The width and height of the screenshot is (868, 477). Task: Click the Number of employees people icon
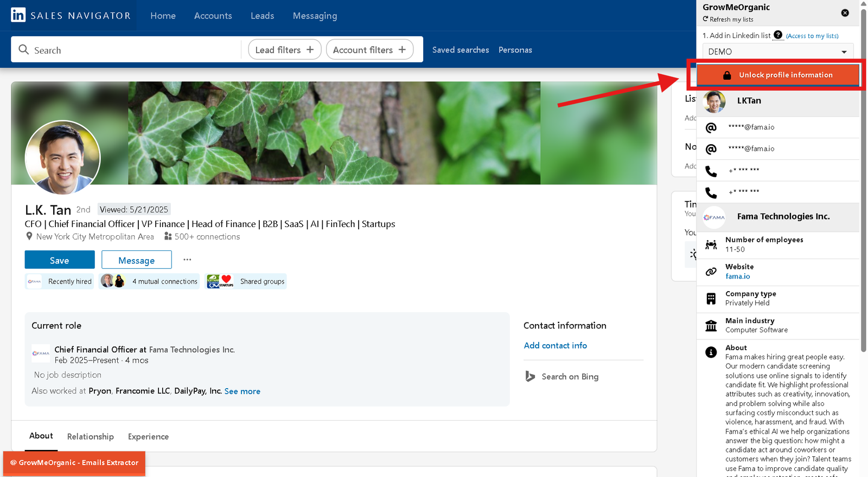(711, 245)
